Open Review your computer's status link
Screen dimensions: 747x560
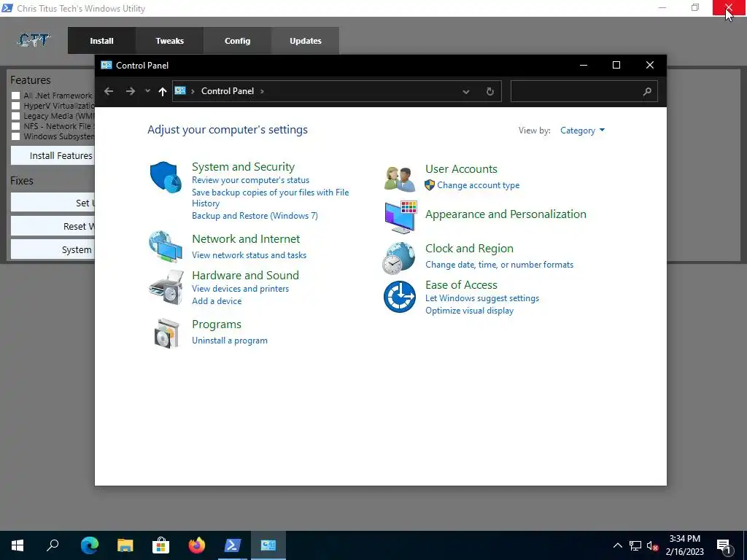click(x=251, y=180)
